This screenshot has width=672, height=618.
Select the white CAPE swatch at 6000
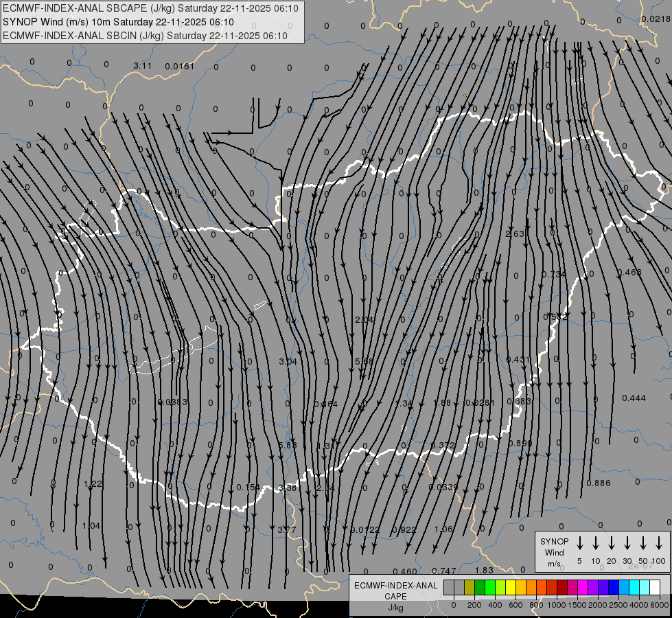pos(654,588)
